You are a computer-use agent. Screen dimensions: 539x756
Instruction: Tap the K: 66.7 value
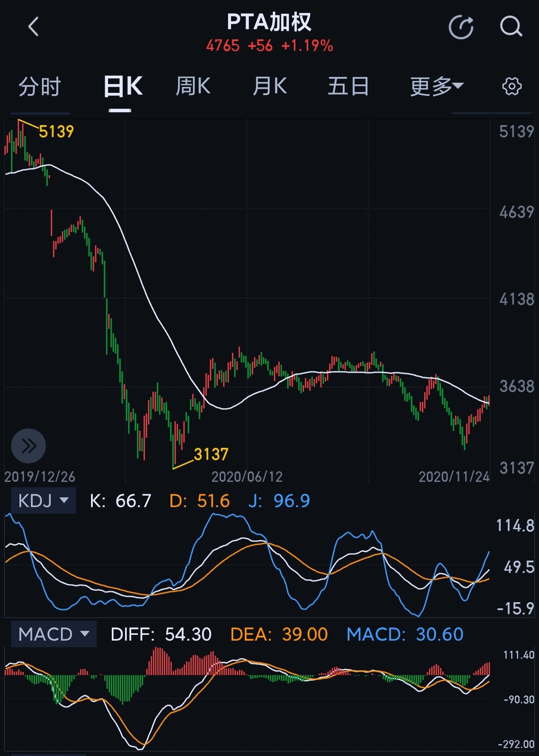120,501
